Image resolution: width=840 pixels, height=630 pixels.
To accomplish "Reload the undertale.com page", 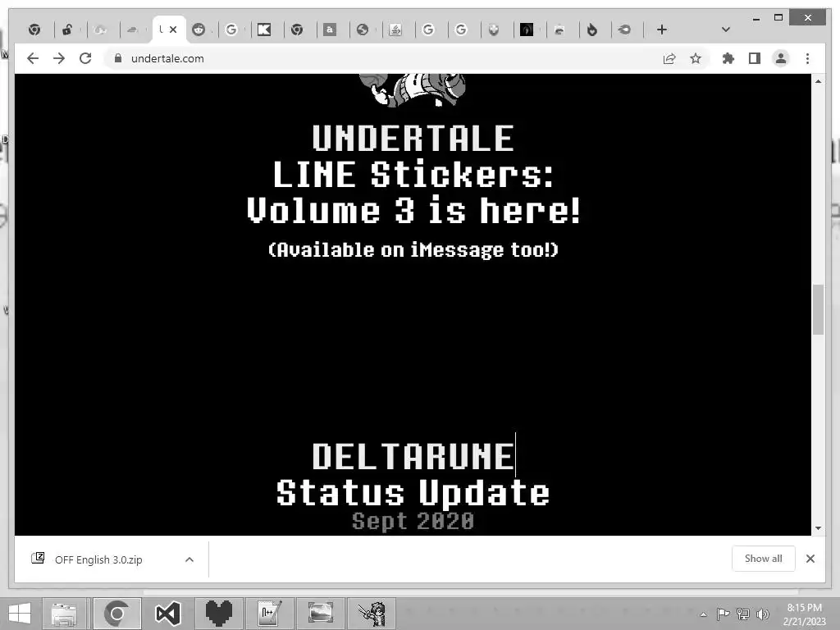I will point(85,58).
